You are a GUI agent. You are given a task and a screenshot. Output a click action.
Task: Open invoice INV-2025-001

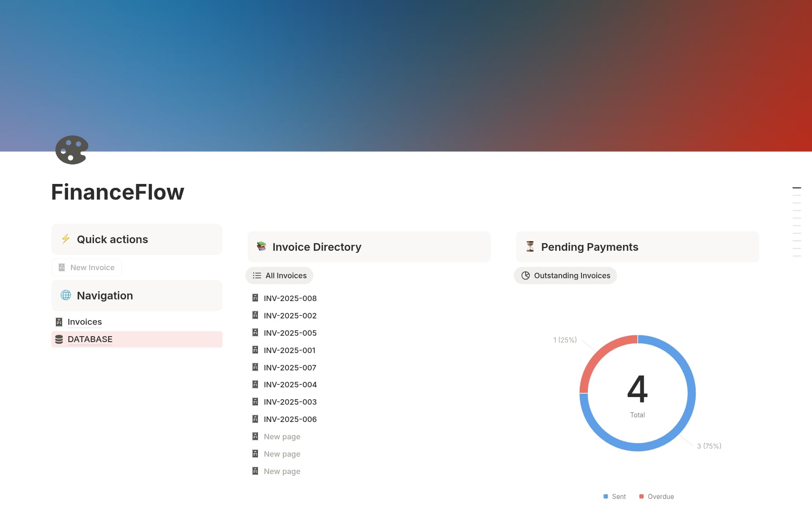289,350
